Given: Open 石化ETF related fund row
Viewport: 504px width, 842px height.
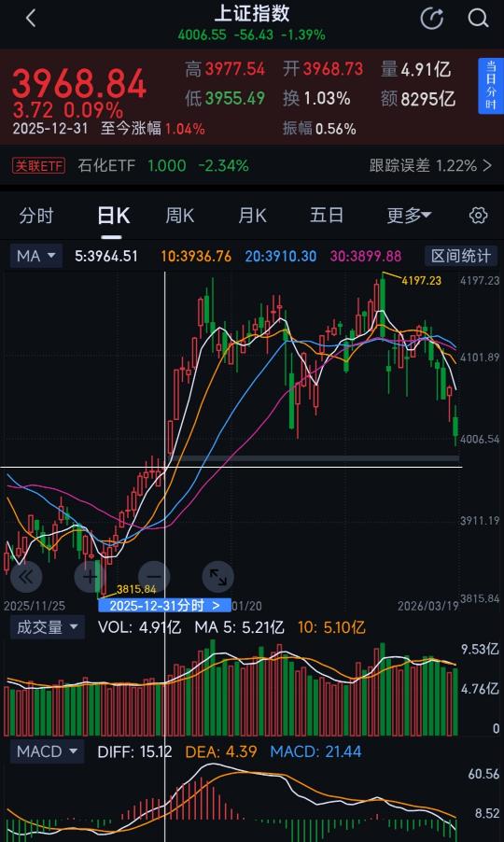Looking at the screenshot, I should tap(163, 165).
